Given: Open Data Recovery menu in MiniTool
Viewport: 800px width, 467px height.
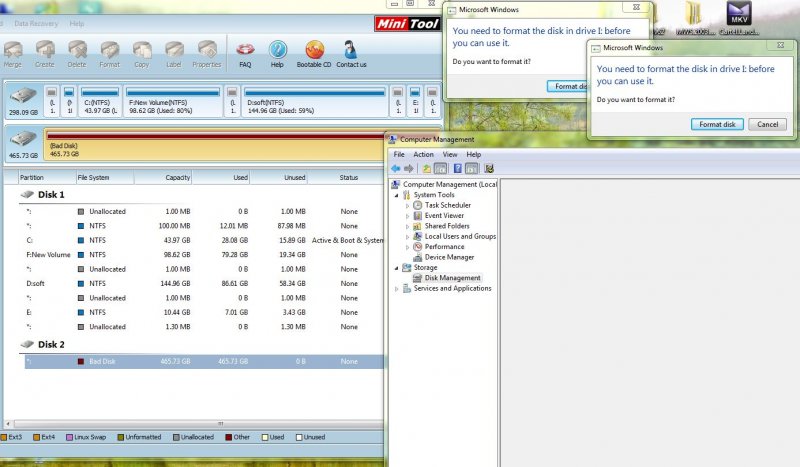Looking at the screenshot, I should tap(36, 23).
